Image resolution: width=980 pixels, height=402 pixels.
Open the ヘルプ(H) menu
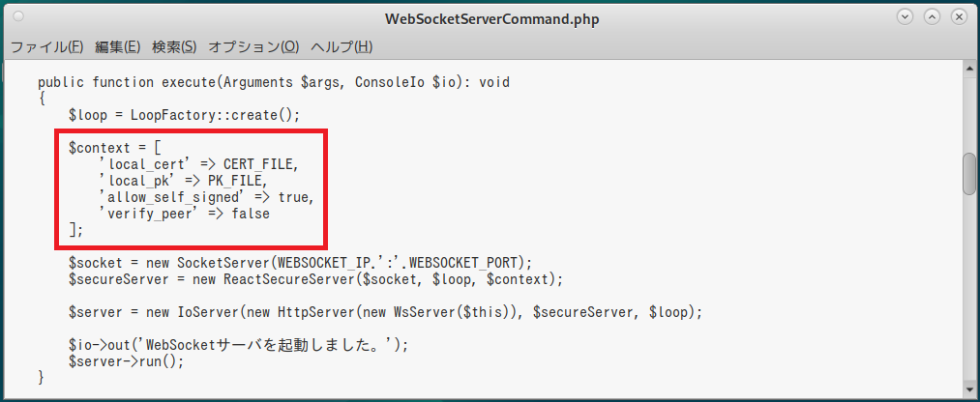[342, 46]
